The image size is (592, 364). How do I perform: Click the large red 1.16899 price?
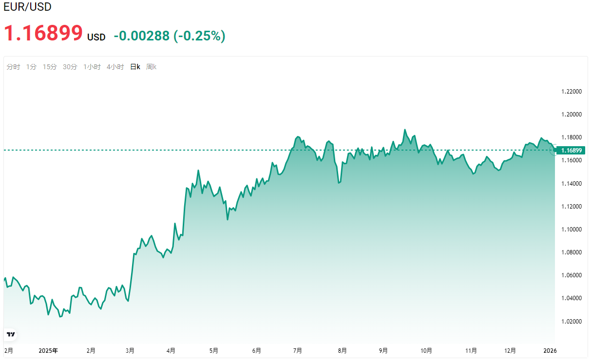(x=43, y=33)
